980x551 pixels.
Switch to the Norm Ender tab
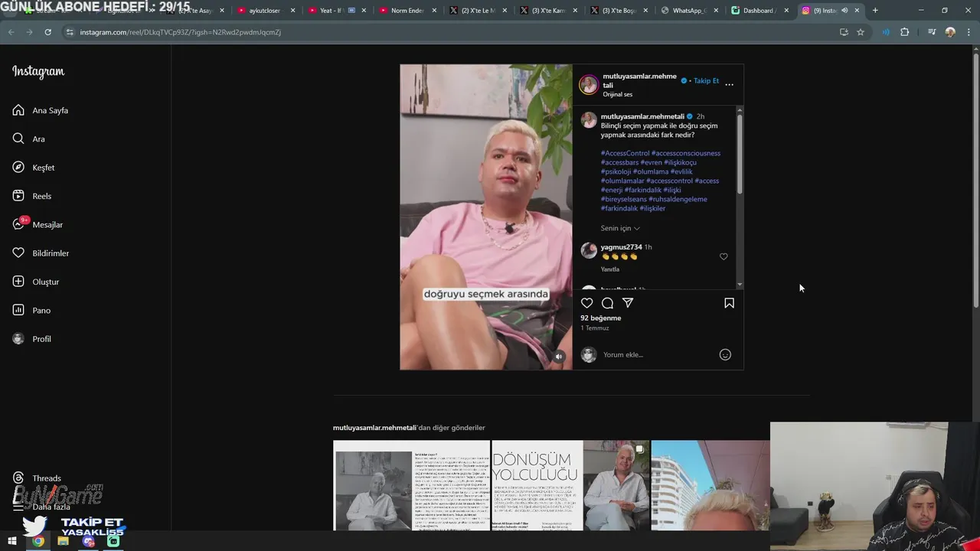coord(407,11)
